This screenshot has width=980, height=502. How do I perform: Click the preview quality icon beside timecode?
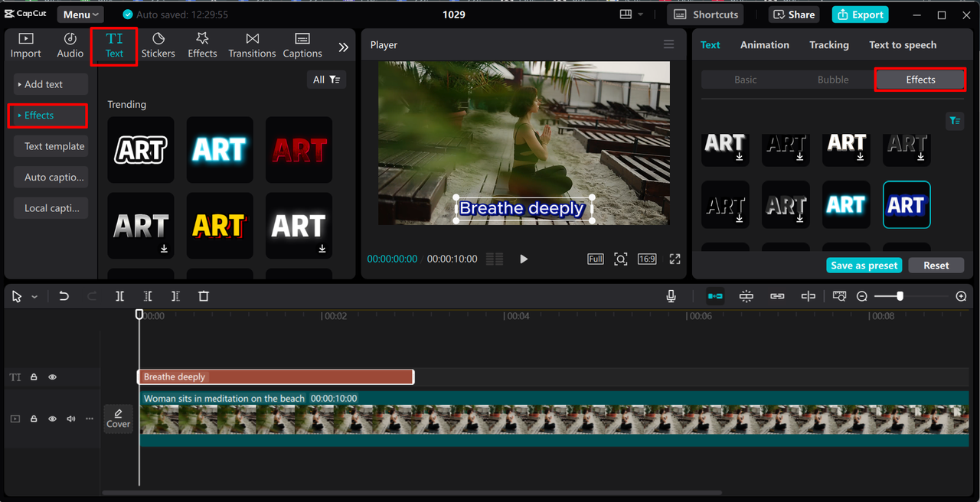point(495,259)
